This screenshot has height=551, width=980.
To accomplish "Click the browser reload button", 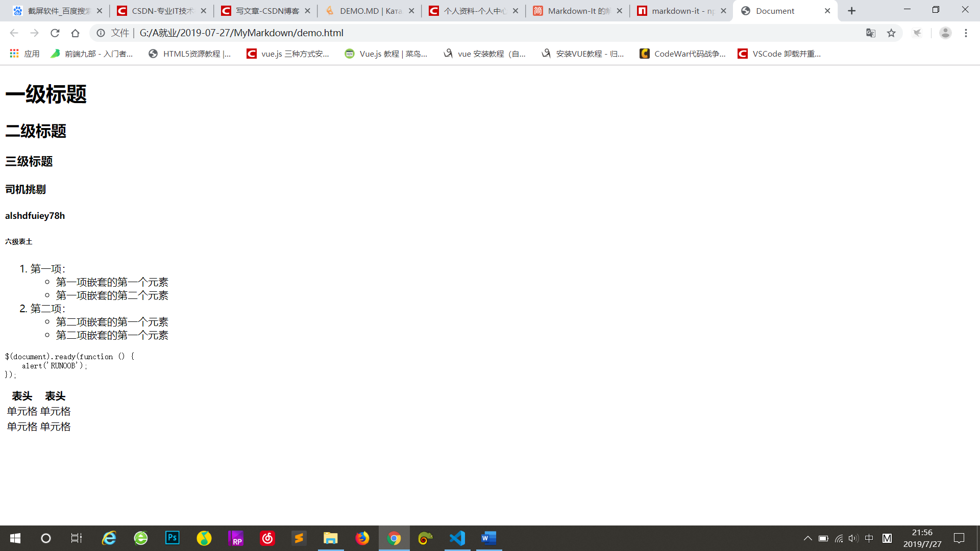I will pos(55,33).
